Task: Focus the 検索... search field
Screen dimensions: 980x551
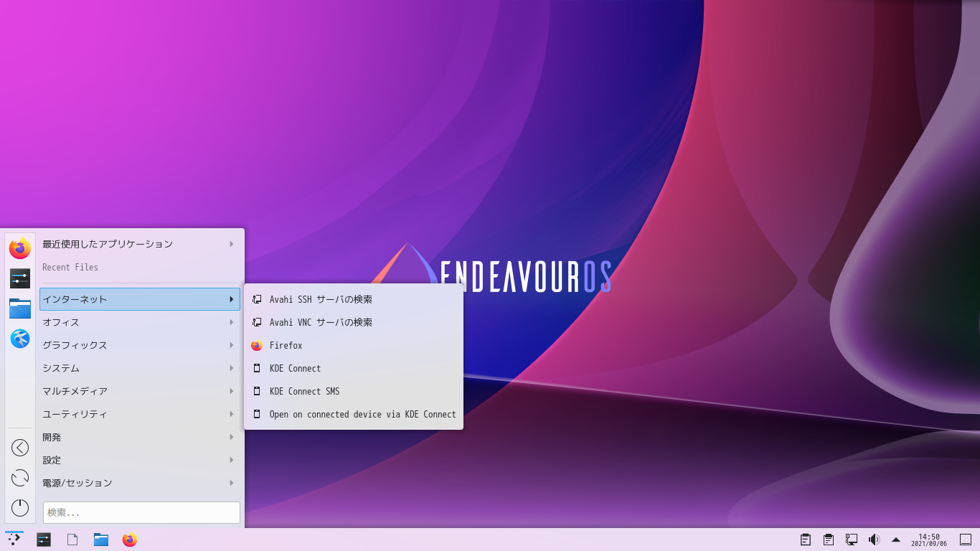Action: pyautogui.click(x=141, y=512)
